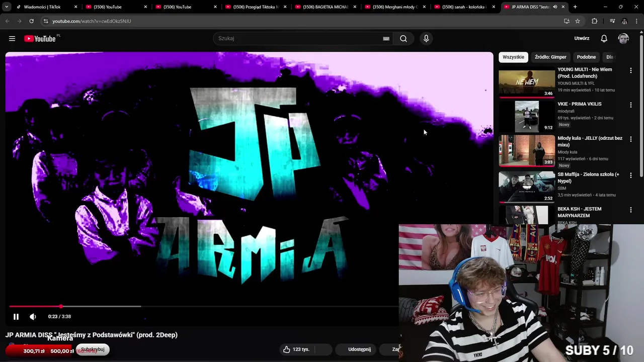Open options for BEKA KSH video
Screen dimensions: 644x362
point(630,210)
